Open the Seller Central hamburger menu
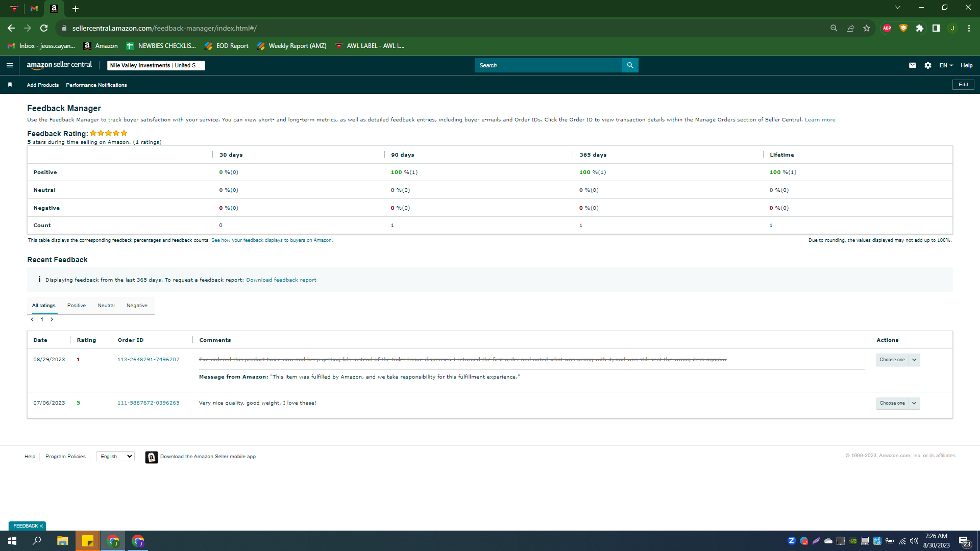This screenshot has width=980, height=551. tap(10, 65)
